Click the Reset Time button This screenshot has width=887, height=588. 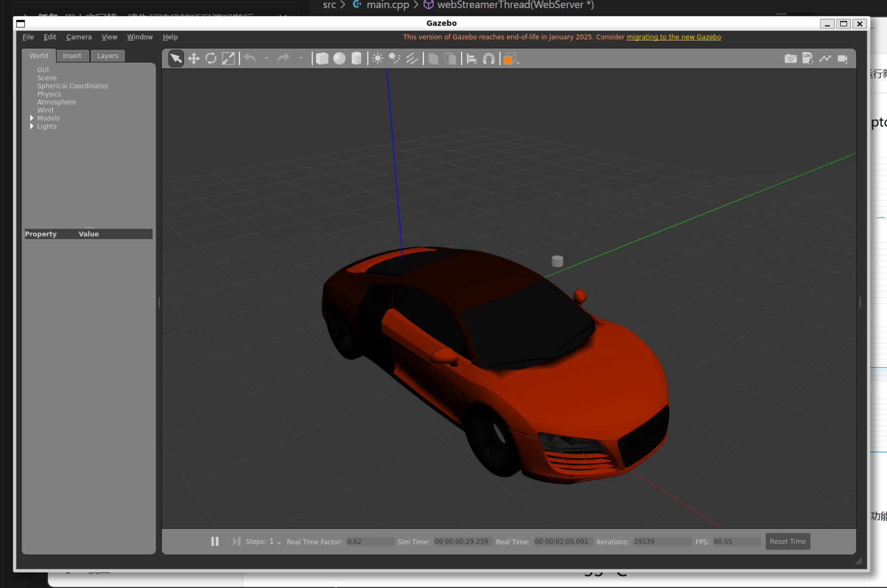pos(787,541)
